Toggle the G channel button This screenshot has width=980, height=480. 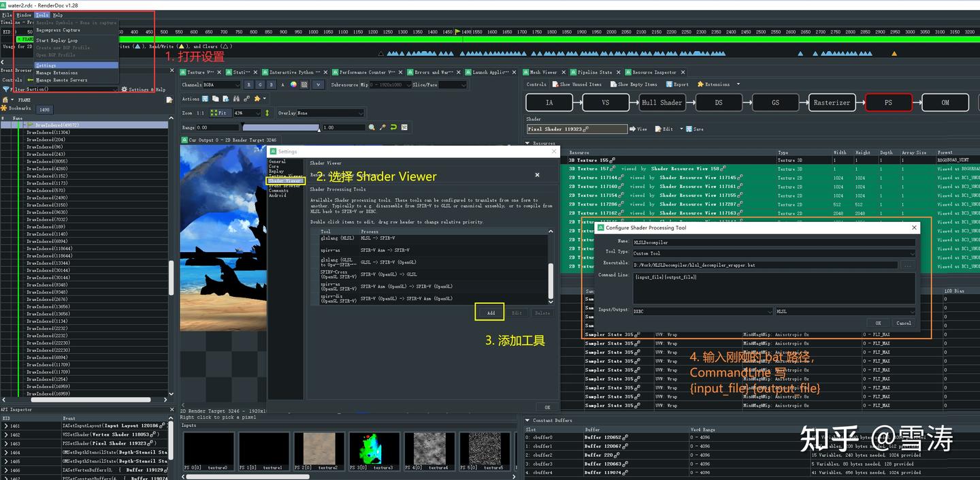[260, 84]
